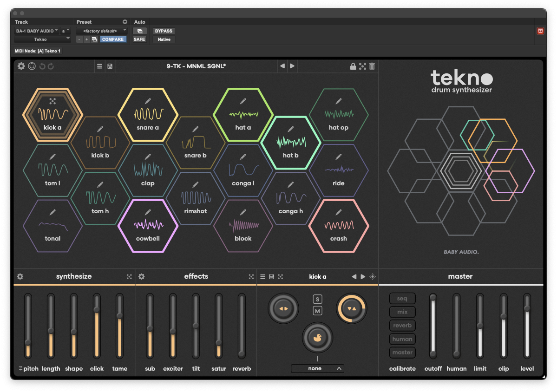Open kick a sound preset list icon
This screenshot has width=557, height=392.
coord(263,277)
